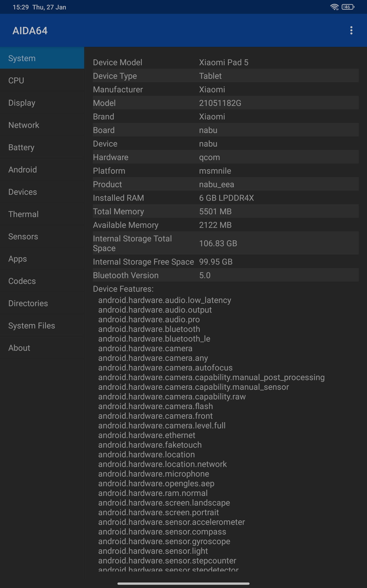Select the Installed RAM row
The image size is (367, 588).
(226, 198)
